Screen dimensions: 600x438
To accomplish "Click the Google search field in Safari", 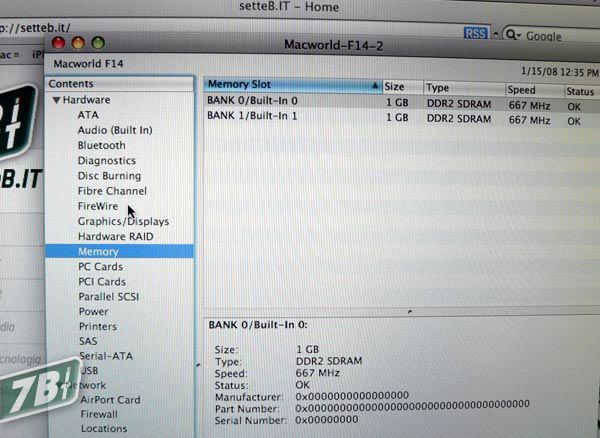I will click(x=555, y=35).
